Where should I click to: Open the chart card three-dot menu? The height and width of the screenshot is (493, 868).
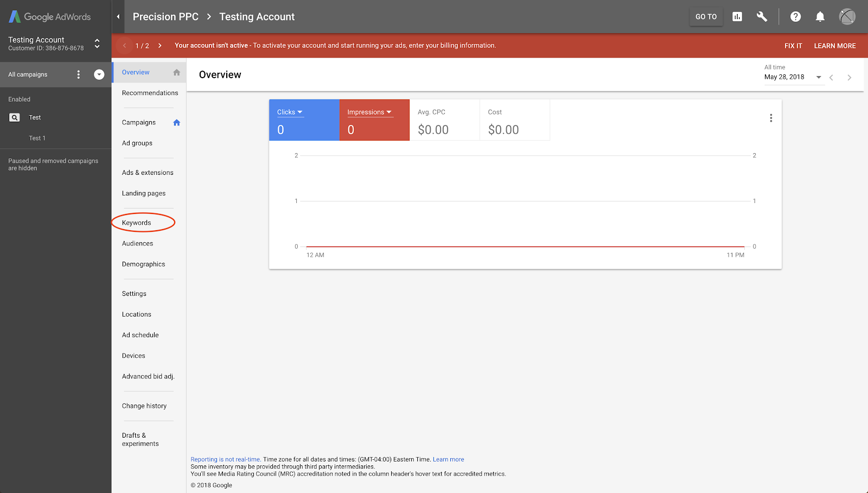coord(771,118)
